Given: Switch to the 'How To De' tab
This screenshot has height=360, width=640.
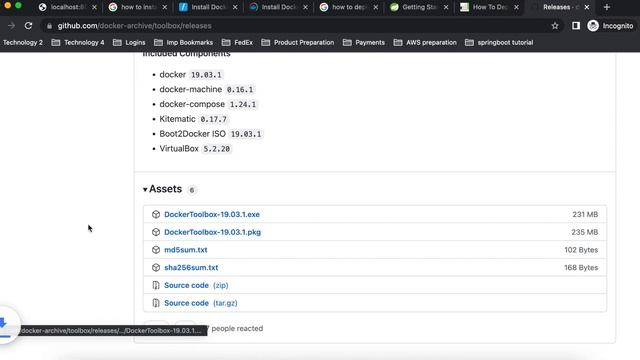Looking at the screenshot, I should pos(489,7).
